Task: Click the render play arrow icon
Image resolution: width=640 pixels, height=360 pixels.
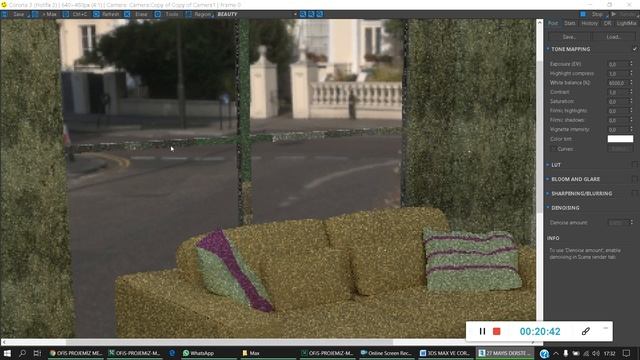Action: (613, 14)
